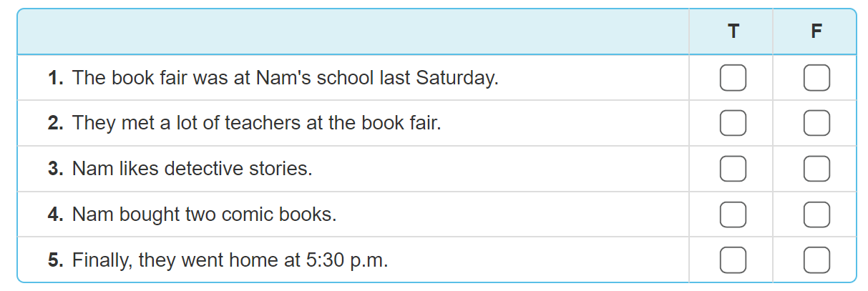Click the sentence "Nam likes detective stories."
Viewport: 868px width, 291px height.
pos(192,169)
